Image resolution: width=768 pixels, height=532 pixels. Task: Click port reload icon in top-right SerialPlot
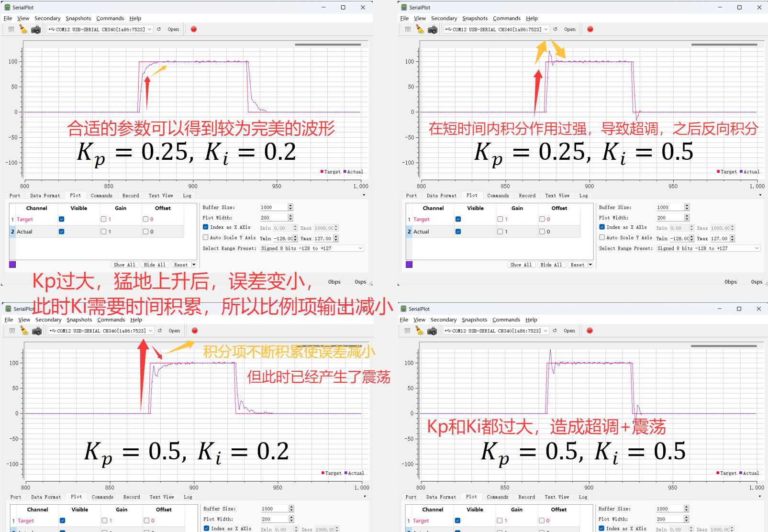[x=555, y=29]
